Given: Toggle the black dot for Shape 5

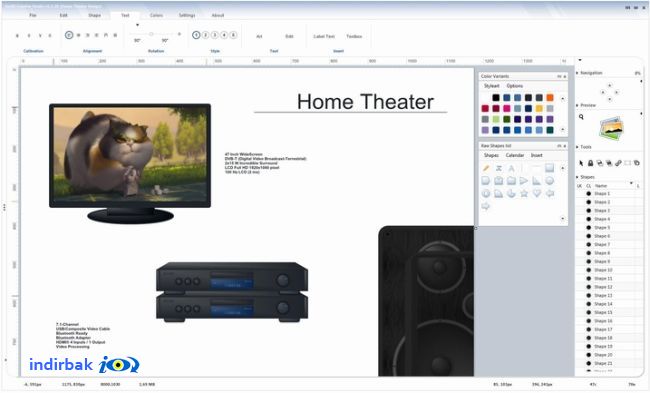Looking at the screenshot, I should click(x=589, y=228).
